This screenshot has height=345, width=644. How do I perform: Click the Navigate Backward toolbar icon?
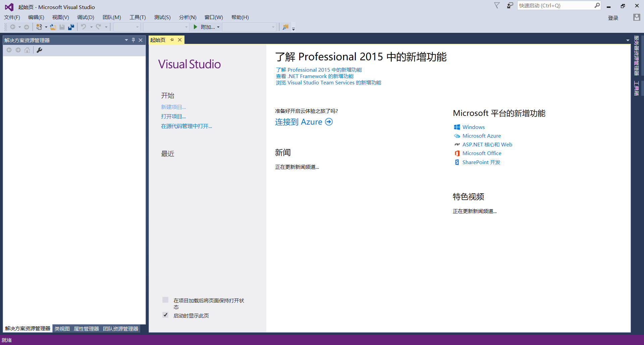[13, 27]
